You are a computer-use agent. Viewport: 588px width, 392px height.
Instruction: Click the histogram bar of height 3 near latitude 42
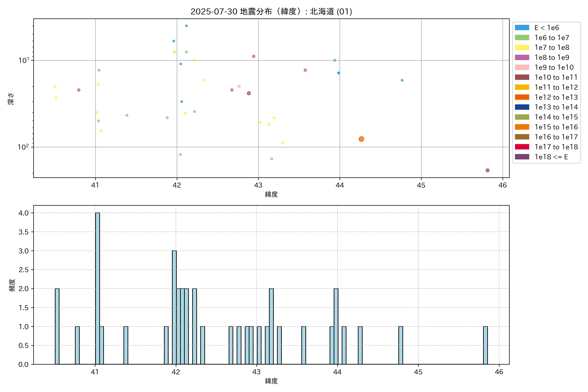tap(174, 308)
